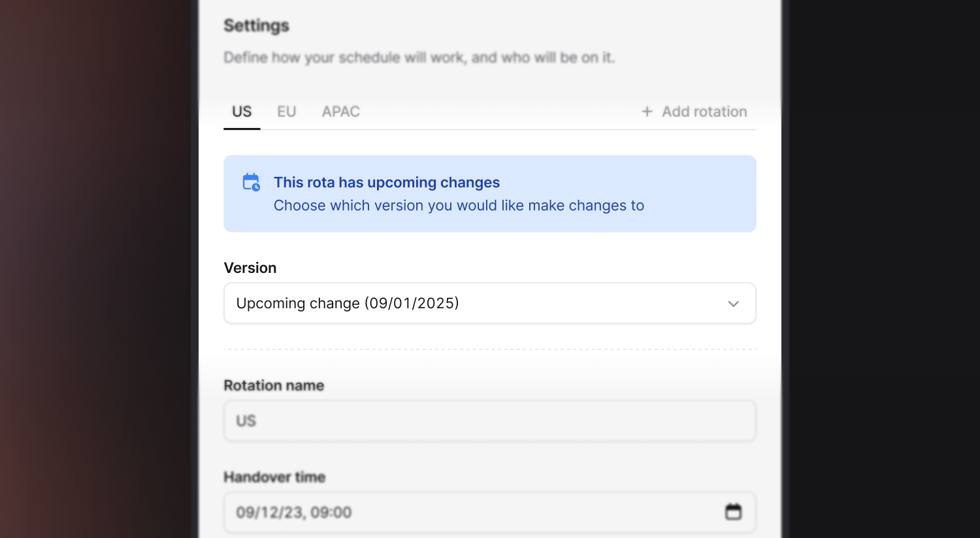Click the calendar-clock icon in the banner

[x=251, y=182]
